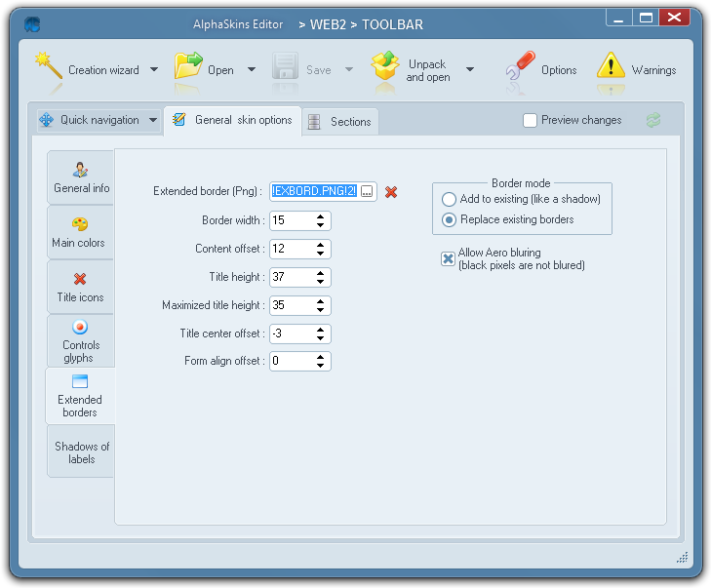Enable Preview changes checkbox
The width and height of the screenshot is (711, 588).
[x=530, y=120]
